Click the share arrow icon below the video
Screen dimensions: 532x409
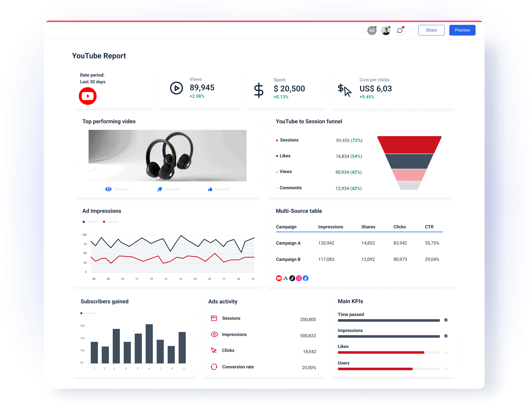[160, 189]
